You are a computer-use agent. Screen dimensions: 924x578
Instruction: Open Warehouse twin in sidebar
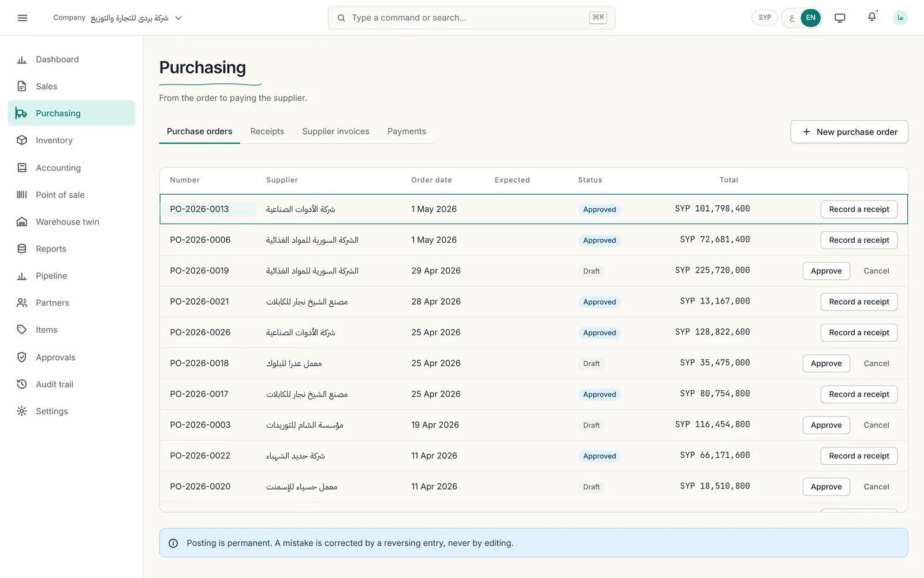tap(72, 222)
